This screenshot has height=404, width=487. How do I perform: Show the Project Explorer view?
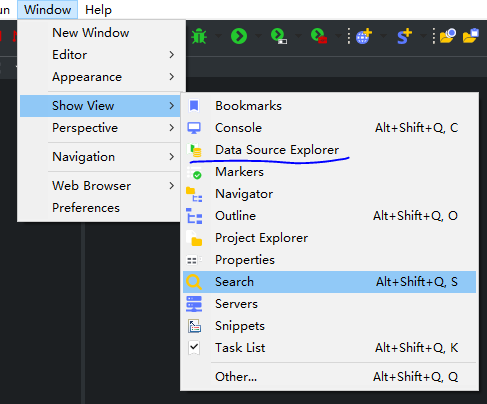(329, 238)
